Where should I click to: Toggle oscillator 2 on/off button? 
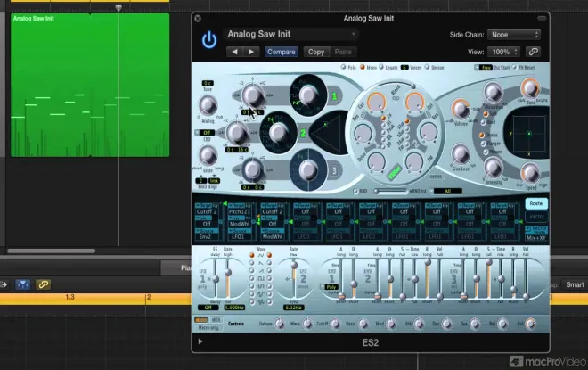click(303, 133)
